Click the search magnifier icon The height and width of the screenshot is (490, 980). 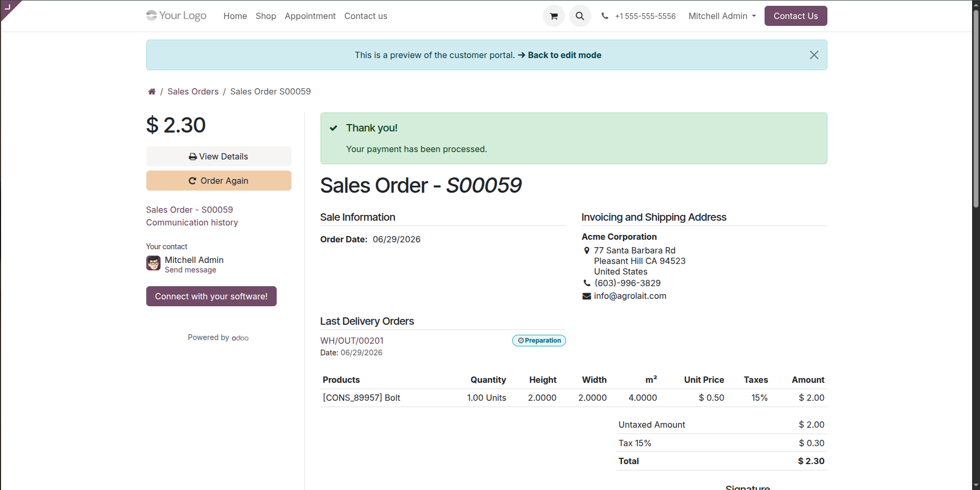580,16
